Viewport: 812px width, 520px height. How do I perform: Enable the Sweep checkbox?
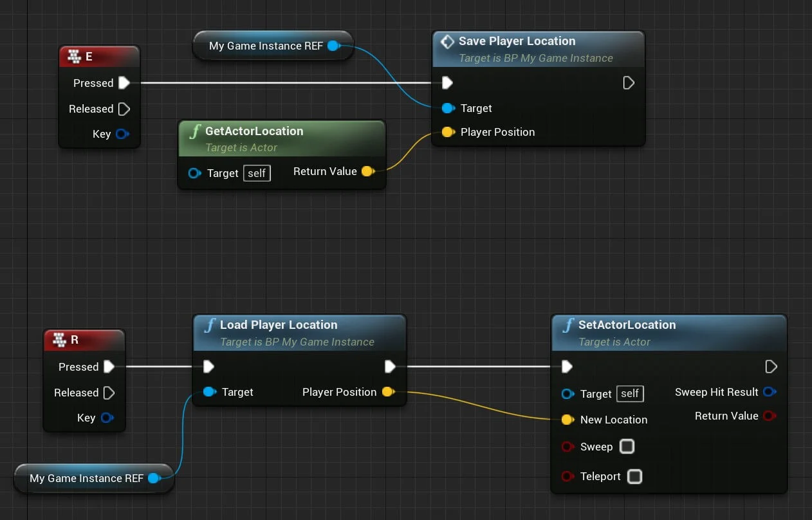tap(627, 447)
